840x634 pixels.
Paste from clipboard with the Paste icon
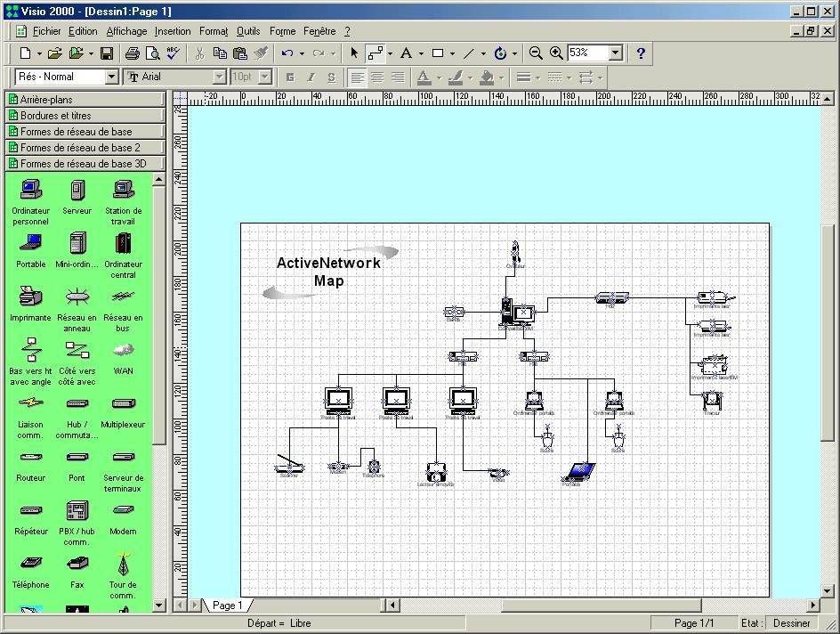[240, 53]
